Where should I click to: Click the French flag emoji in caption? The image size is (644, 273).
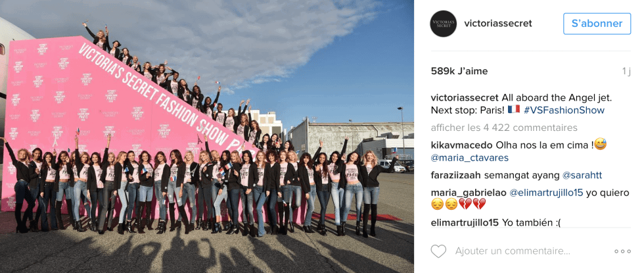(513, 109)
